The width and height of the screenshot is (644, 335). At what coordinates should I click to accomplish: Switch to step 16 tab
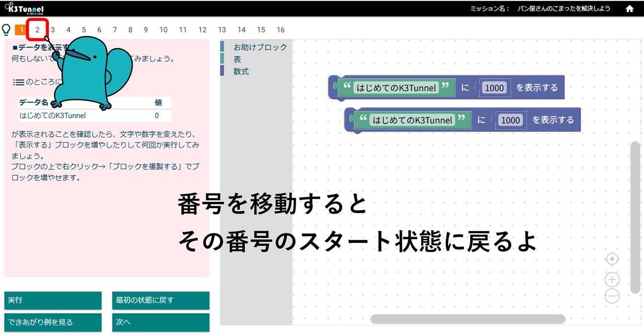pos(280,30)
